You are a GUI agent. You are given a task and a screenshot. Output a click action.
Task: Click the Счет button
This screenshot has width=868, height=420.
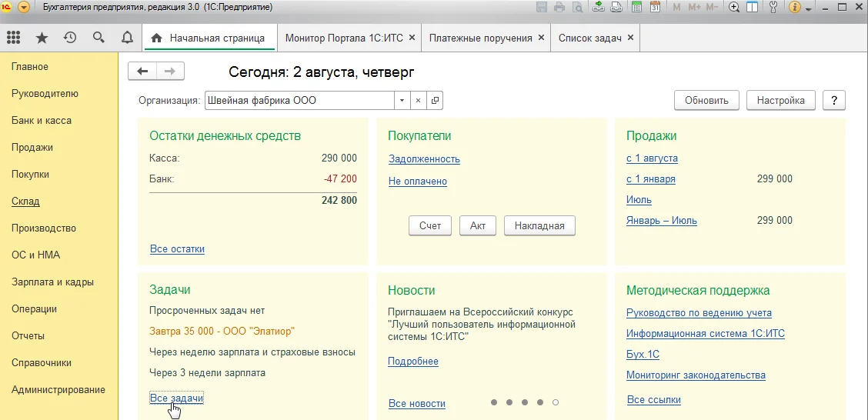pos(430,226)
